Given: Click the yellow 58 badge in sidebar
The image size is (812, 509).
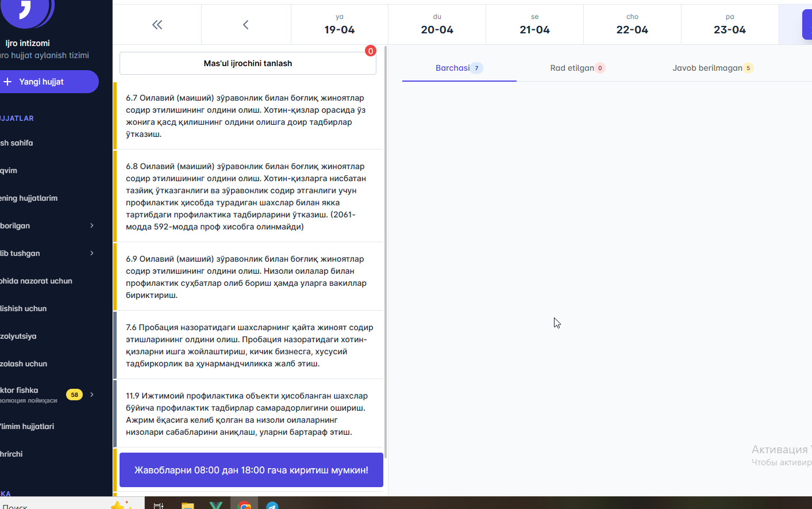Looking at the screenshot, I should [x=74, y=395].
